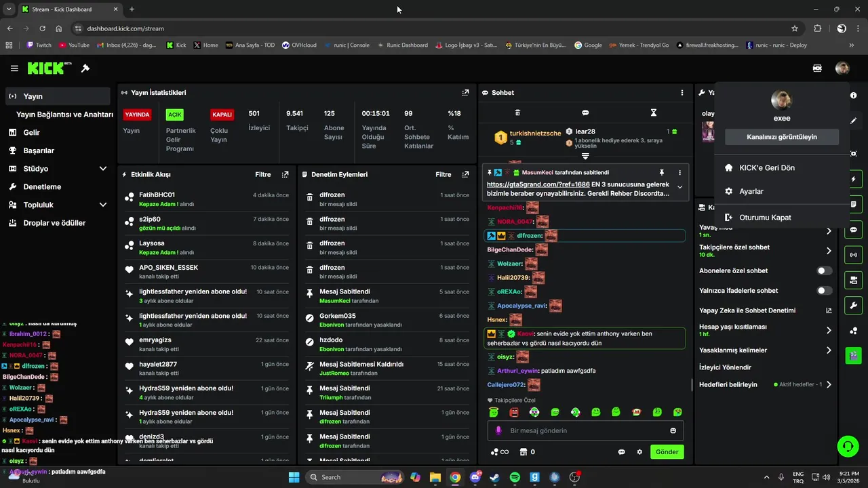Expand the leaderboard down arrow
The image size is (868, 488).
(585, 157)
